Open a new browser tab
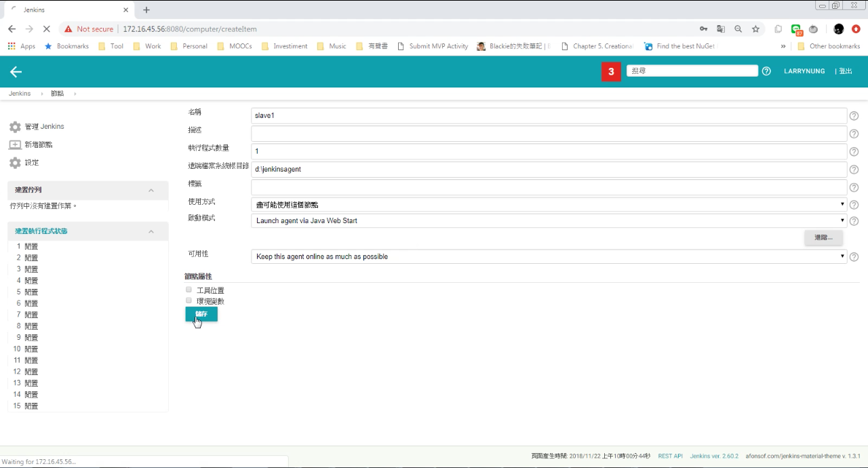Viewport: 868px width, 468px height. pos(146,9)
